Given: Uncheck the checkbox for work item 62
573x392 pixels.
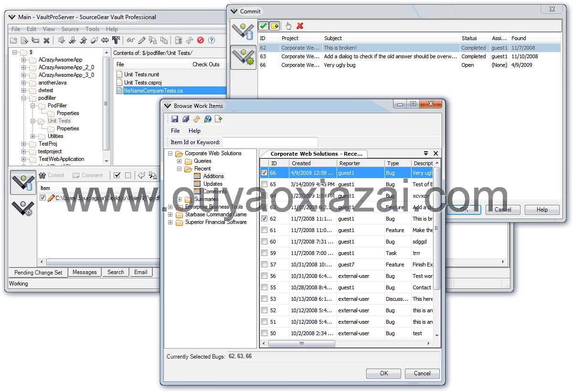Looking at the screenshot, I should click(265, 219).
